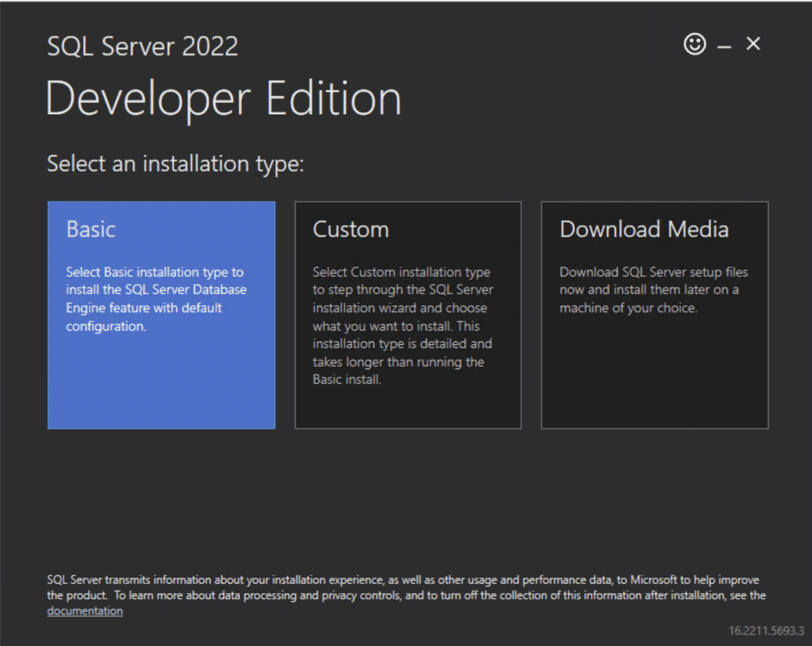Click the version number 16.2211.5693.3
The width and height of the screenshot is (812, 646).
[766, 631]
